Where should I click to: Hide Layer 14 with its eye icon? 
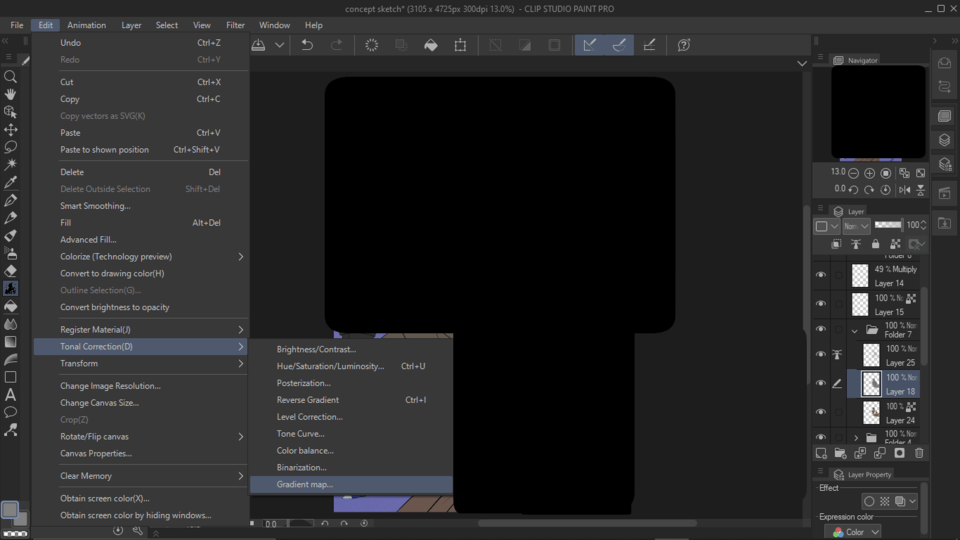821,276
